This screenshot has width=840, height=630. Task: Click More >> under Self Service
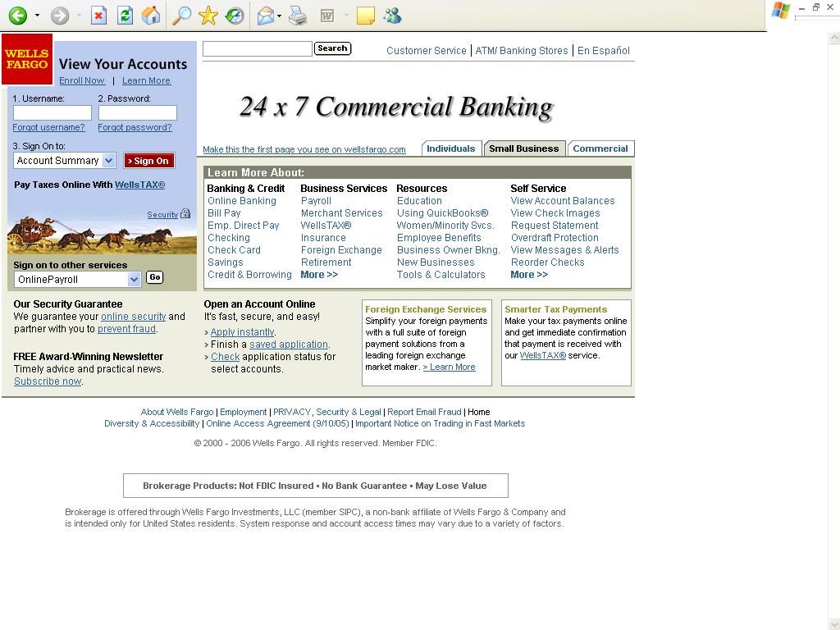pyautogui.click(x=529, y=274)
